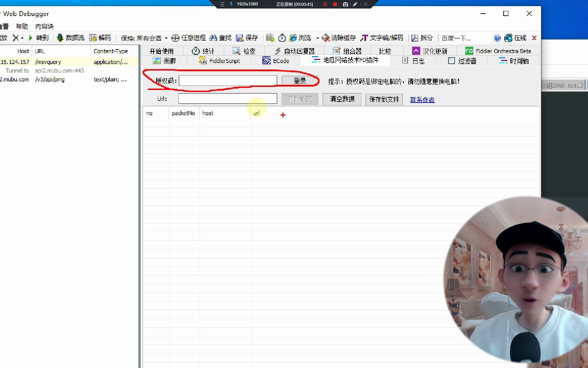Click the URL column header in session list
Screen dimensions: 588x368
pyautogui.click(x=61, y=51)
